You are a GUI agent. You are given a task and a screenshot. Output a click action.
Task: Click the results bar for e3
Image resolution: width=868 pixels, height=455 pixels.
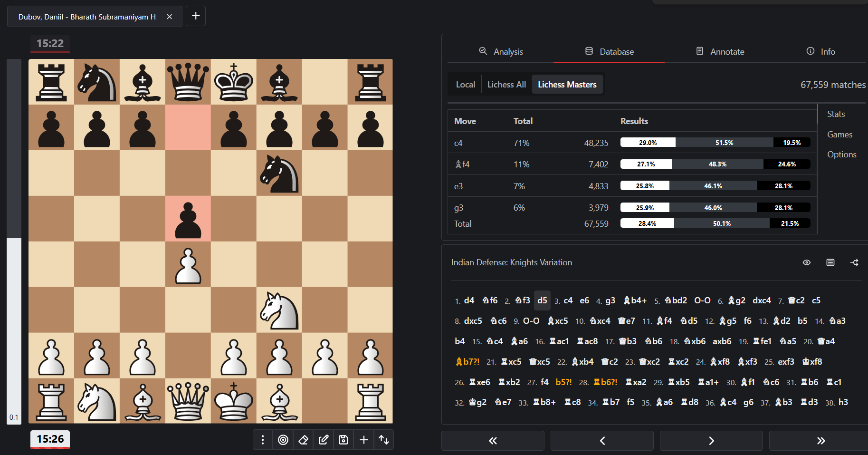click(715, 186)
